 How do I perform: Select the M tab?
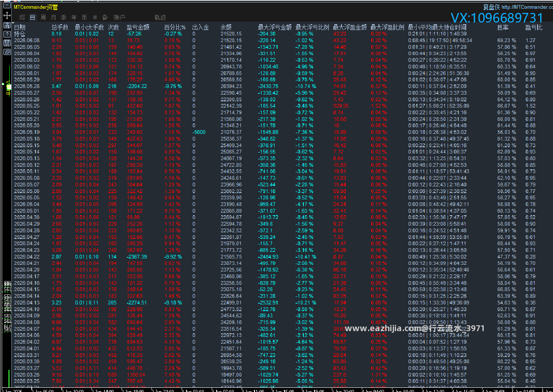coord(95,18)
